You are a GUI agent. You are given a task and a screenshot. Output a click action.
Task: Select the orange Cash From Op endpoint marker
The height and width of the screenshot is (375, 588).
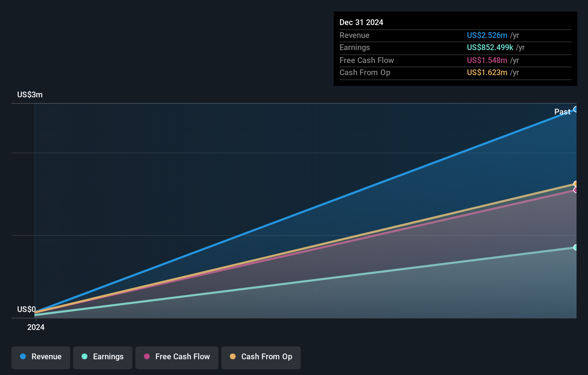click(575, 184)
